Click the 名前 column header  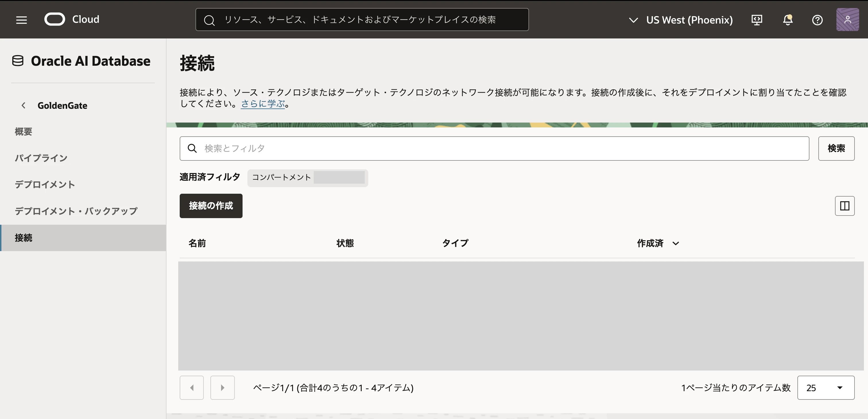pyautogui.click(x=197, y=243)
